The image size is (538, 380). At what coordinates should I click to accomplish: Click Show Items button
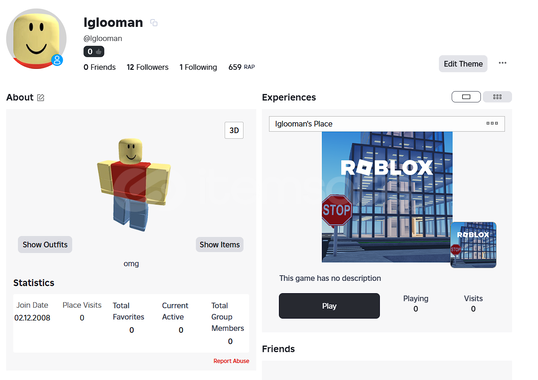click(x=220, y=245)
